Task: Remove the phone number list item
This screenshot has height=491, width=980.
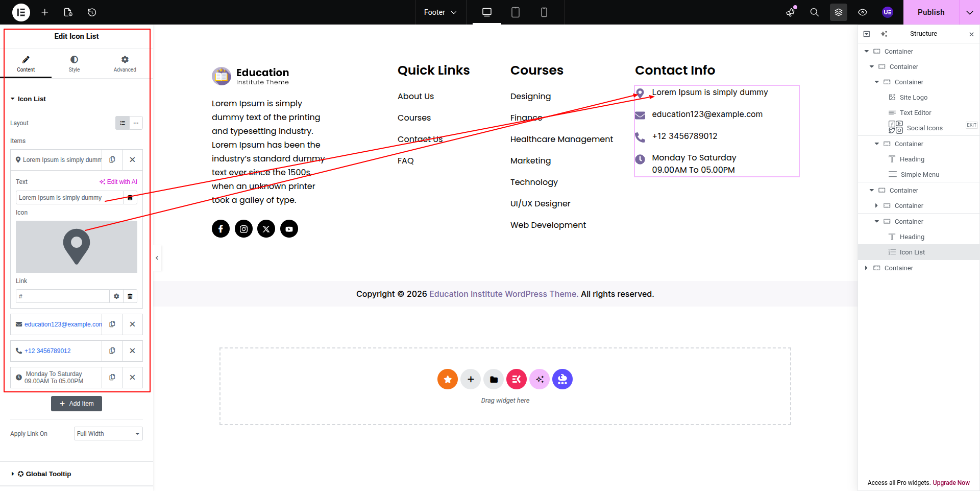Action: point(132,350)
